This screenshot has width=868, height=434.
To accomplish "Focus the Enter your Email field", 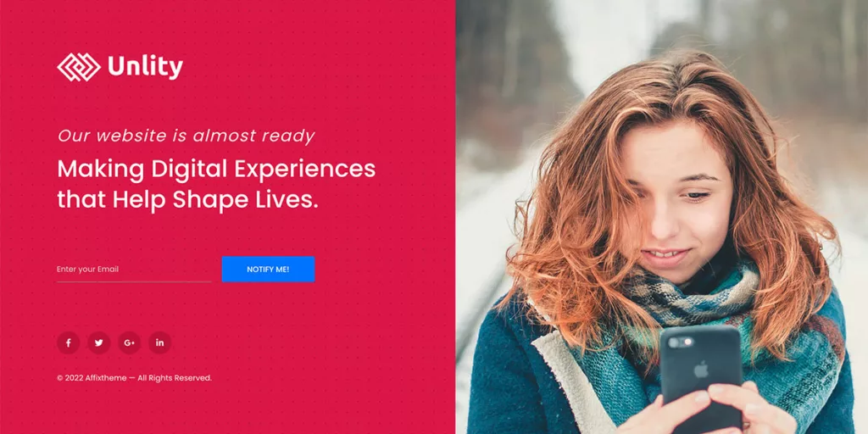I will coord(134,270).
